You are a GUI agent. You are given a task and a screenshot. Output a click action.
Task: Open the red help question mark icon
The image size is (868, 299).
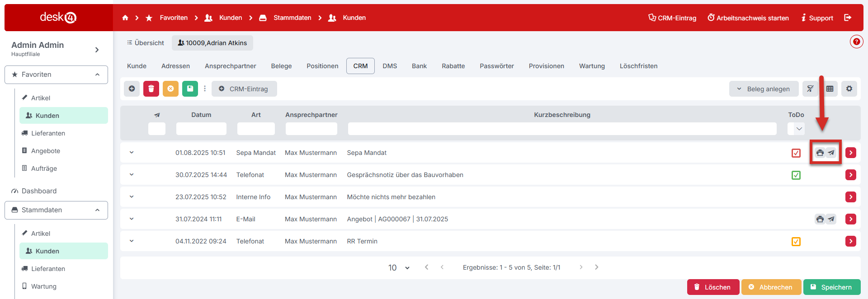point(856,42)
